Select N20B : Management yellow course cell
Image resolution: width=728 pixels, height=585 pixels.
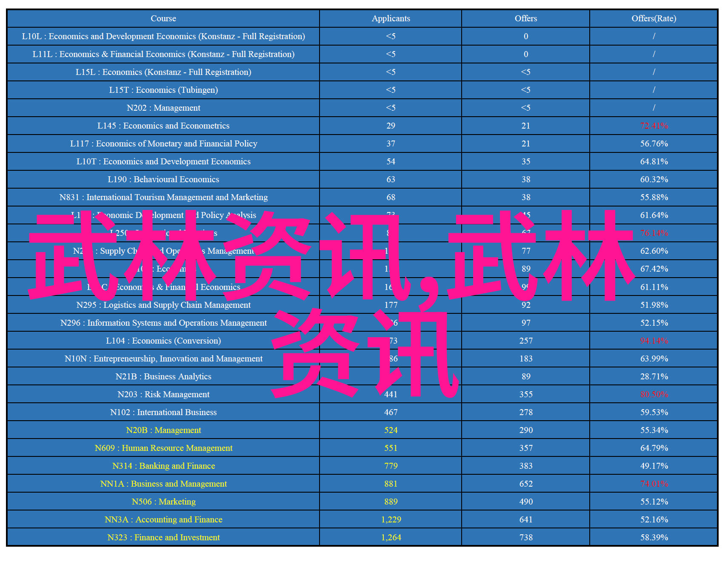163,430
